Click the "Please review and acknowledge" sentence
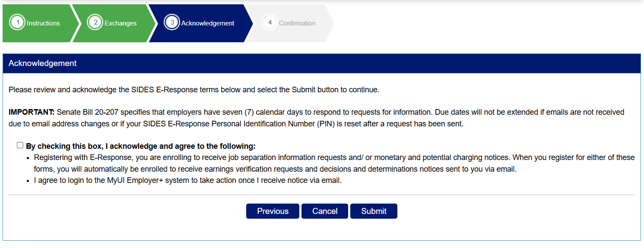This screenshot has height=248, width=644. coord(194,90)
